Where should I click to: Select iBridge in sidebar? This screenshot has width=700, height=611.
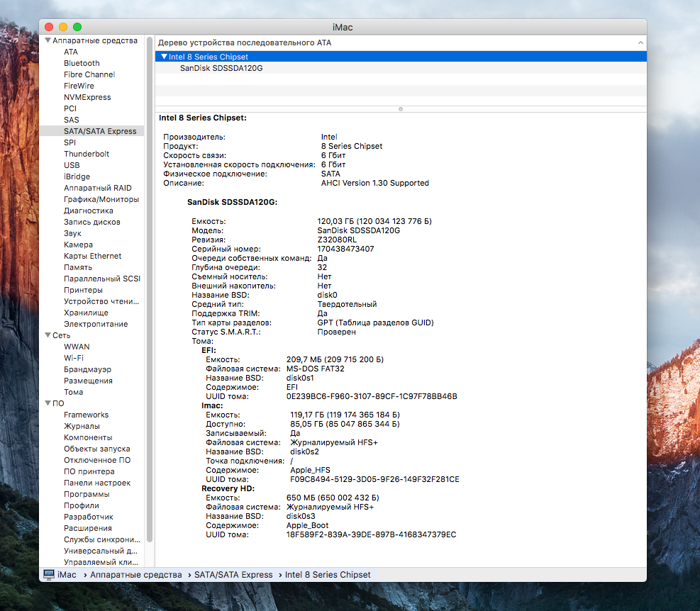77,176
